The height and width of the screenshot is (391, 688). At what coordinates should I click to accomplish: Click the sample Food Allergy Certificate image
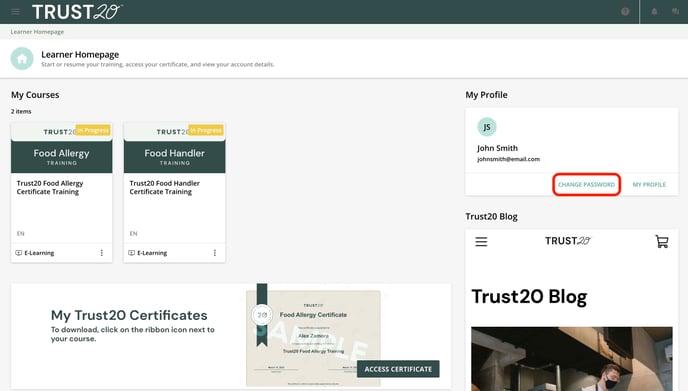coord(313,338)
